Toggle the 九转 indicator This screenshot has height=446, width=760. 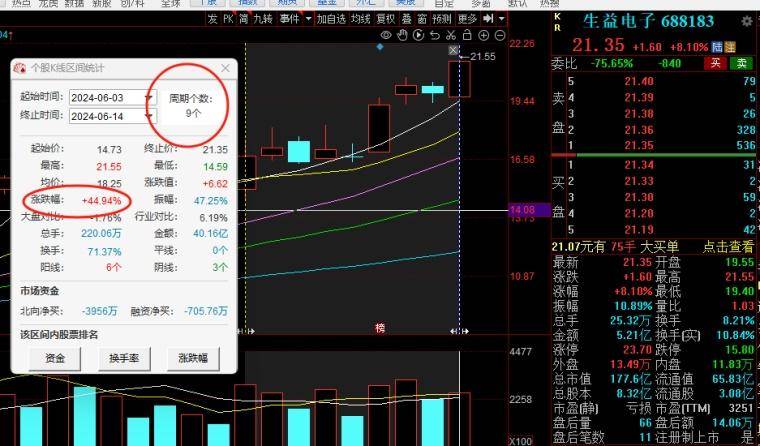(x=263, y=19)
